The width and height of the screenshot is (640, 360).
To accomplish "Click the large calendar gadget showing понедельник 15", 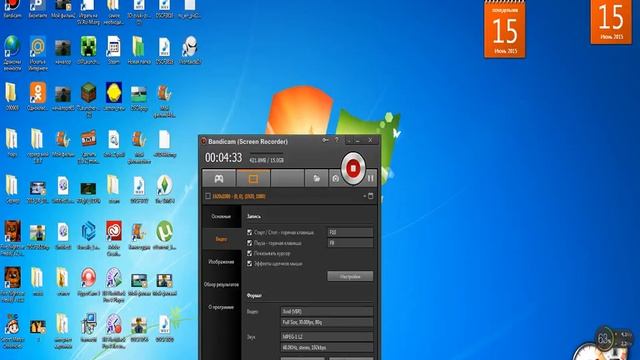I will [505, 29].
